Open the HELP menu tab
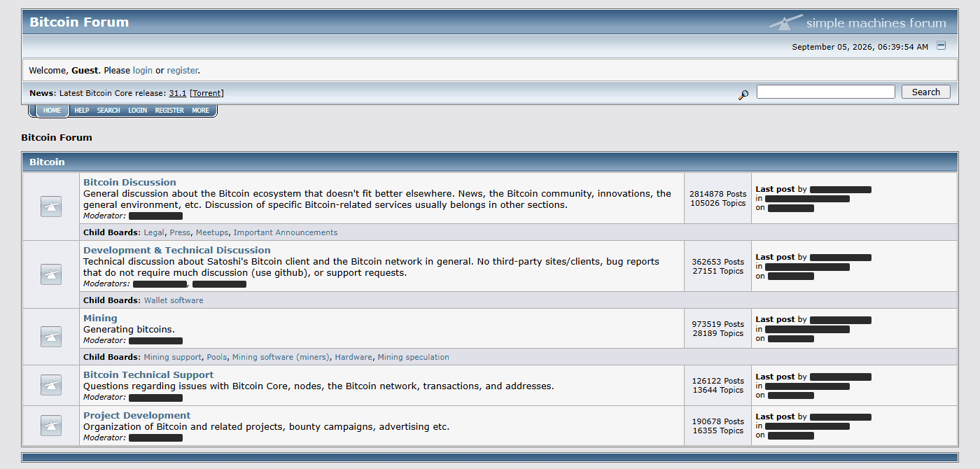This screenshot has height=469, width=980. click(82, 111)
